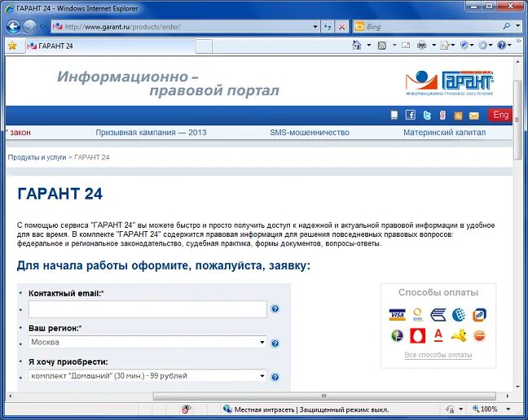This screenshot has width=528, height=420.
Task: Open the Twitter bird icon
Action: click(427, 116)
